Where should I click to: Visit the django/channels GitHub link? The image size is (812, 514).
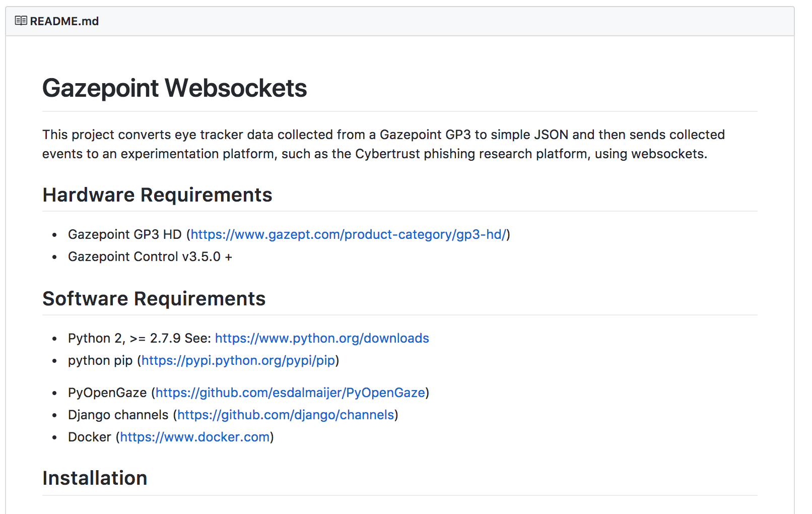(286, 415)
